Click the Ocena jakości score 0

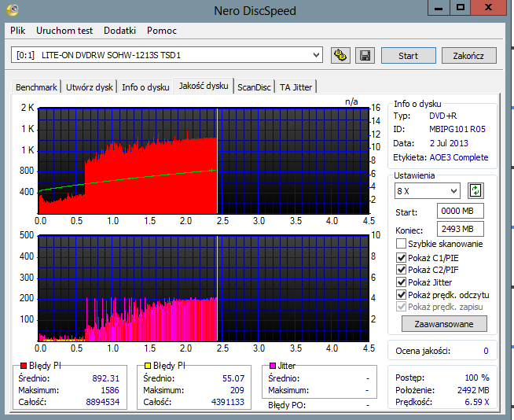click(x=486, y=351)
